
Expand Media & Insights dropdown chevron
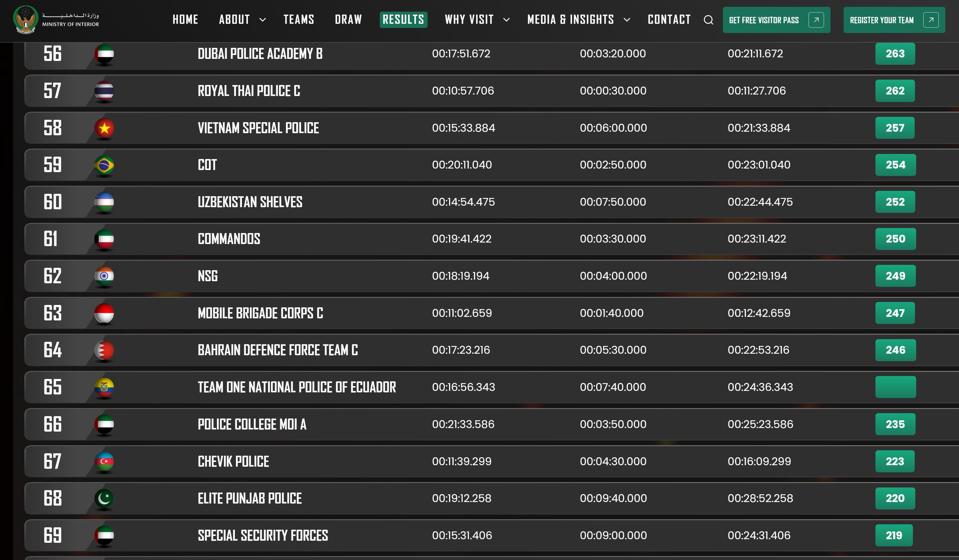(x=627, y=20)
